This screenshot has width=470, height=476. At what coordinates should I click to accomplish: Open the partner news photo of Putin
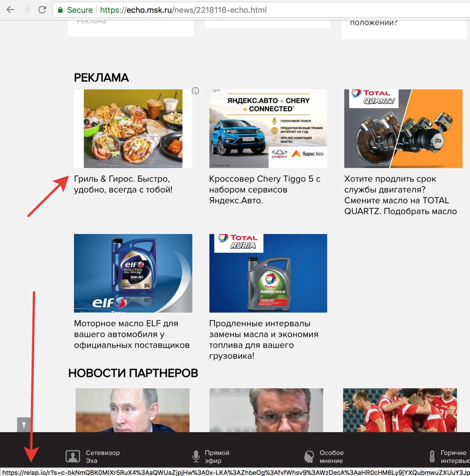click(132, 410)
